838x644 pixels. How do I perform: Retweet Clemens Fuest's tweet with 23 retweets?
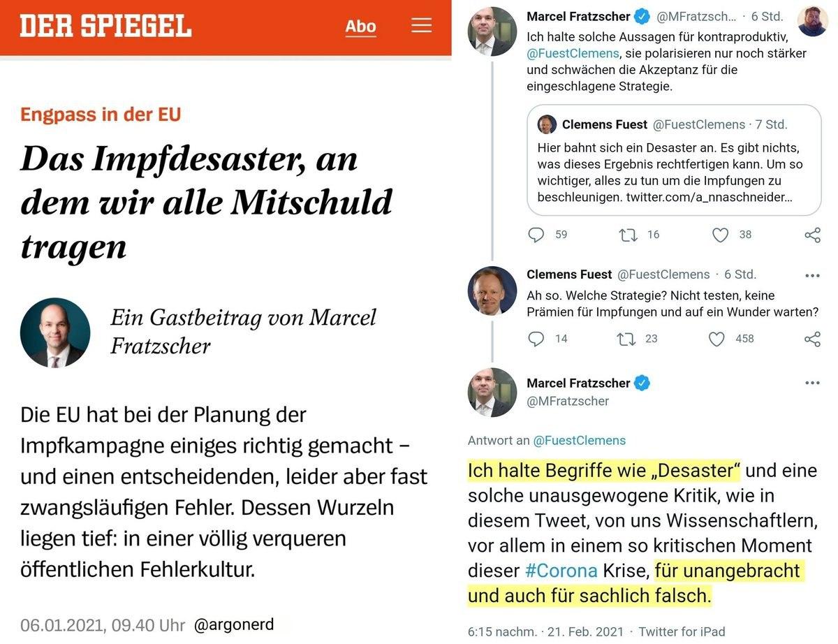click(626, 339)
